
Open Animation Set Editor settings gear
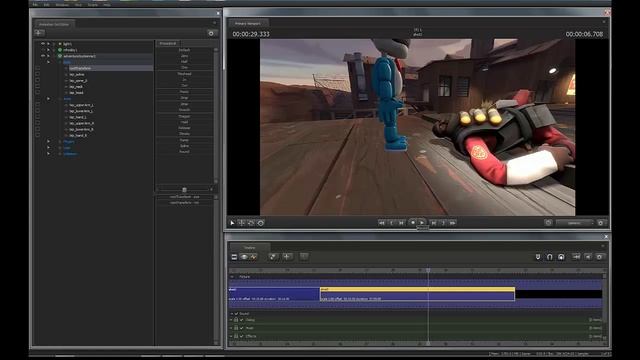pyautogui.click(x=211, y=33)
